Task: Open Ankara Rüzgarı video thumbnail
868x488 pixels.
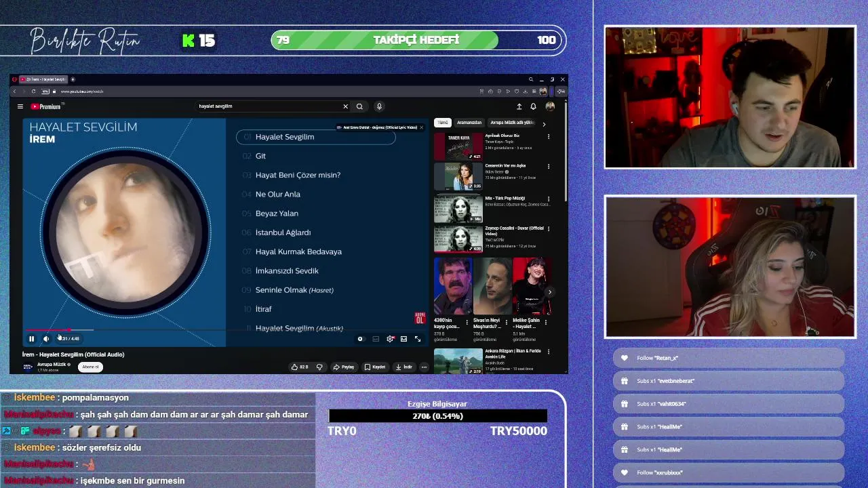Action: point(458,361)
